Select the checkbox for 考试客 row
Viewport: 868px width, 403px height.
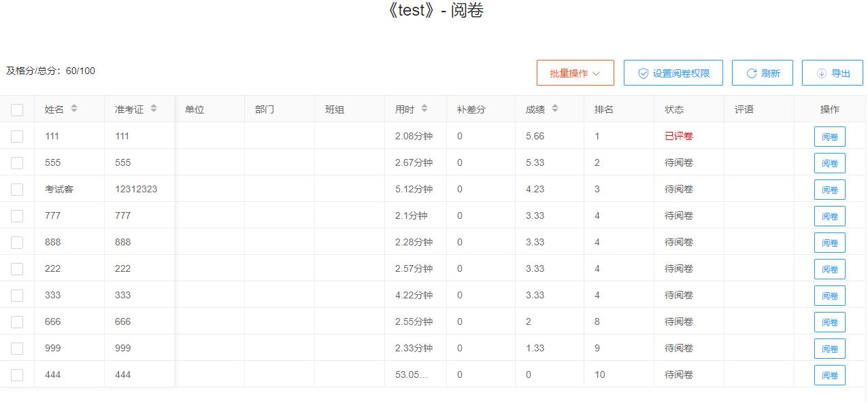pyautogui.click(x=17, y=190)
